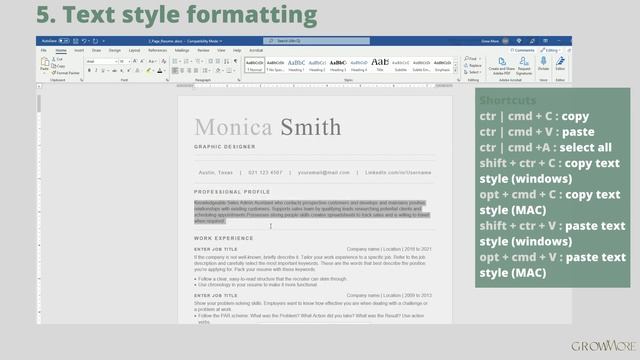This screenshot has width=640, height=360.
Task: Click the lightbulb icon in title bar
Action: tap(519, 41)
